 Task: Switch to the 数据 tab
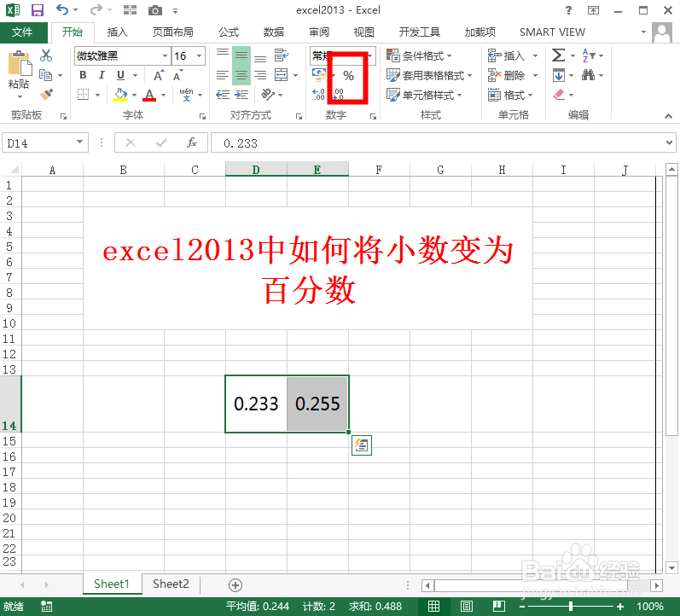pos(274,32)
